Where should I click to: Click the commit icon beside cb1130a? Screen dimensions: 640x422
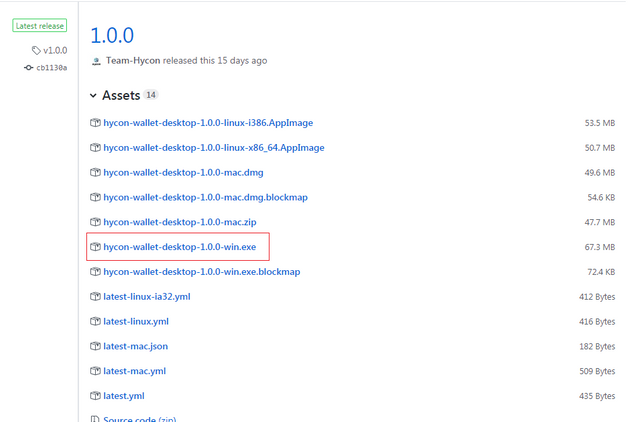[x=28, y=68]
